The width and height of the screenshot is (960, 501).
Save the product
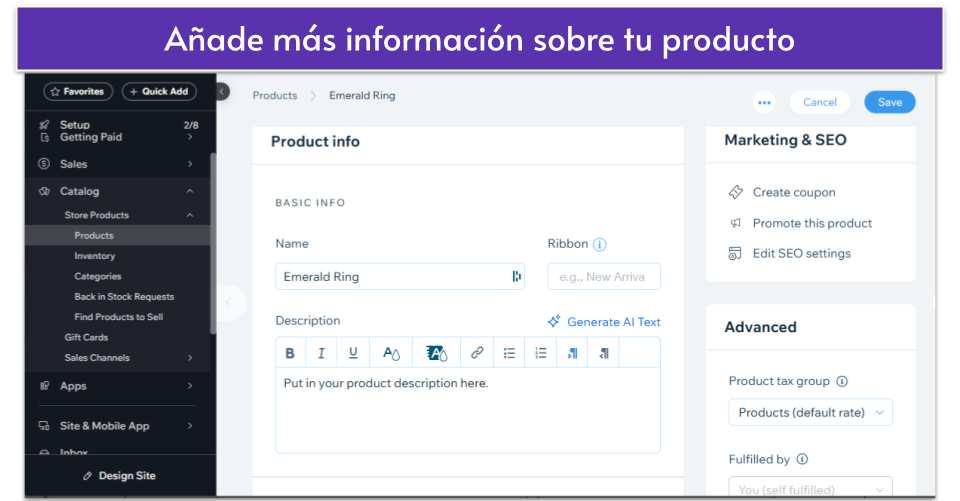coord(890,102)
